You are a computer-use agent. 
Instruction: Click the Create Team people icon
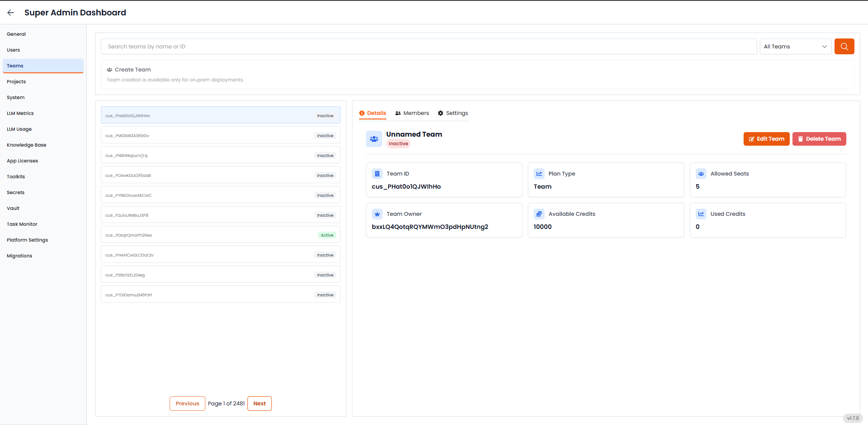click(x=109, y=70)
